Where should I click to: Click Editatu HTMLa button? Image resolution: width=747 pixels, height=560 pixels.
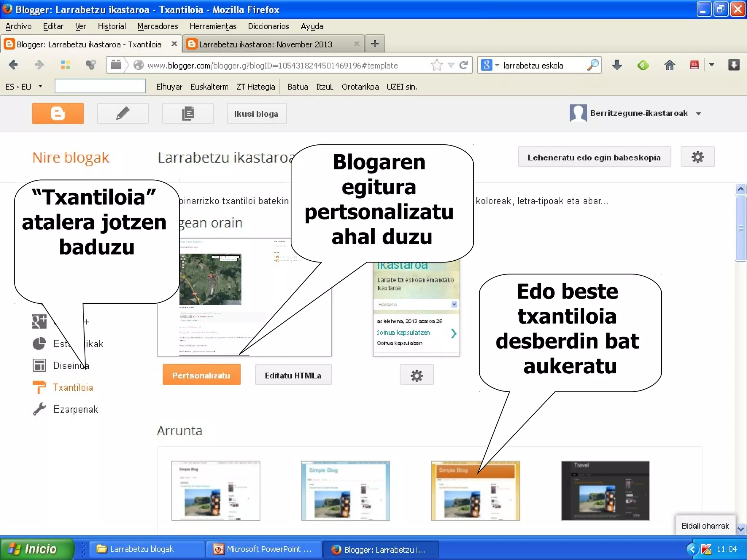tap(293, 375)
